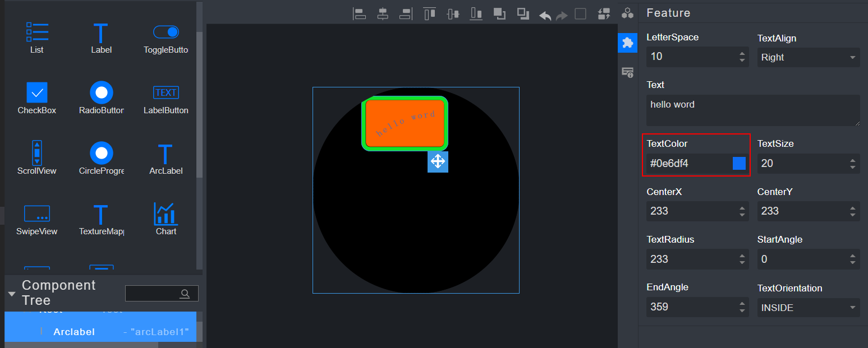Align selection to the bottom edge
868x348 pixels.
(x=476, y=14)
